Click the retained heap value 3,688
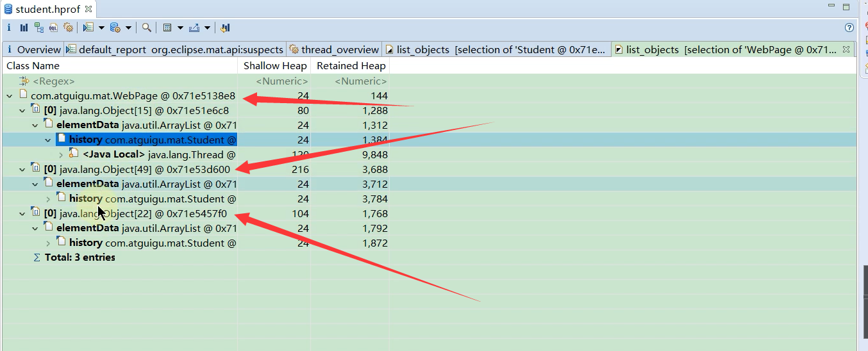This screenshot has width=868, height=351. [x=375, y=170]
